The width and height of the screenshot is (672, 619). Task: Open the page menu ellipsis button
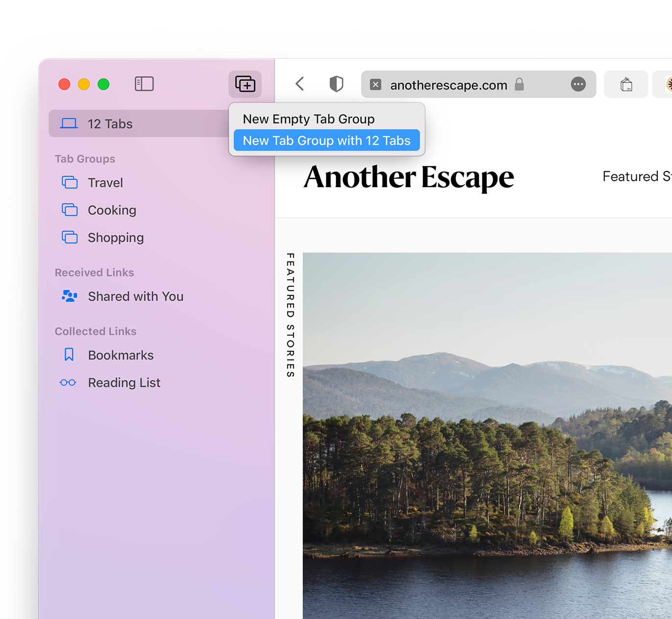click(578, 85)
